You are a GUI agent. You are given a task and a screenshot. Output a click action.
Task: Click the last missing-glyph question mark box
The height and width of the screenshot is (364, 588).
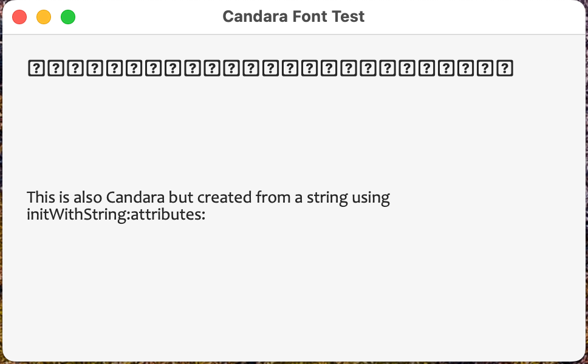[x=505, y=68]
